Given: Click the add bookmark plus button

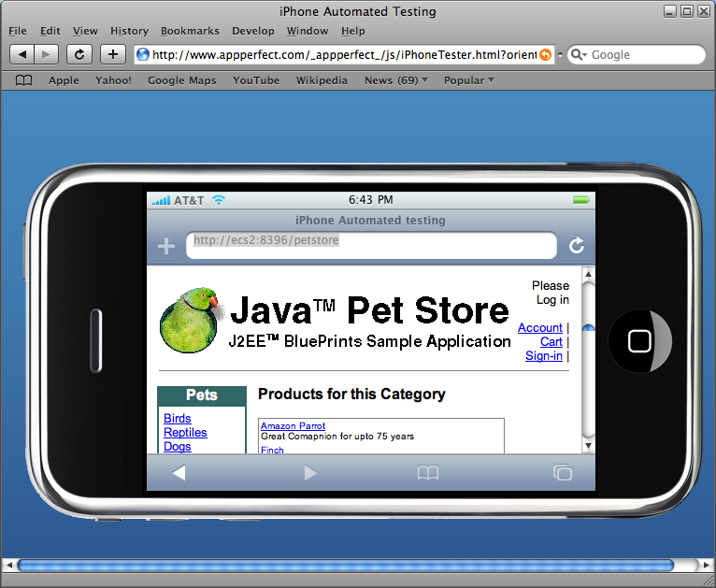Looking at the screenshot, I should [113, 55].
